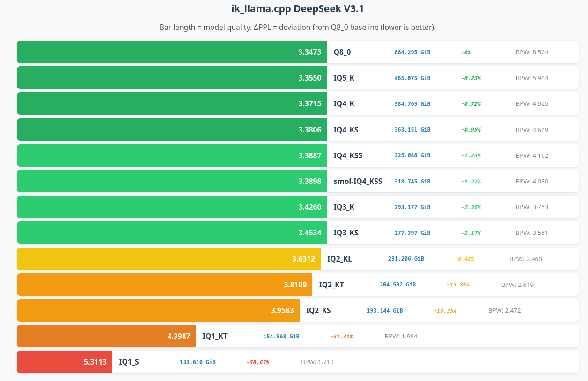Viewport: 588px width, 381px height.
Task: Open the 465.075 GiB size value for IQ5_K
Action: tap(412, 78)
